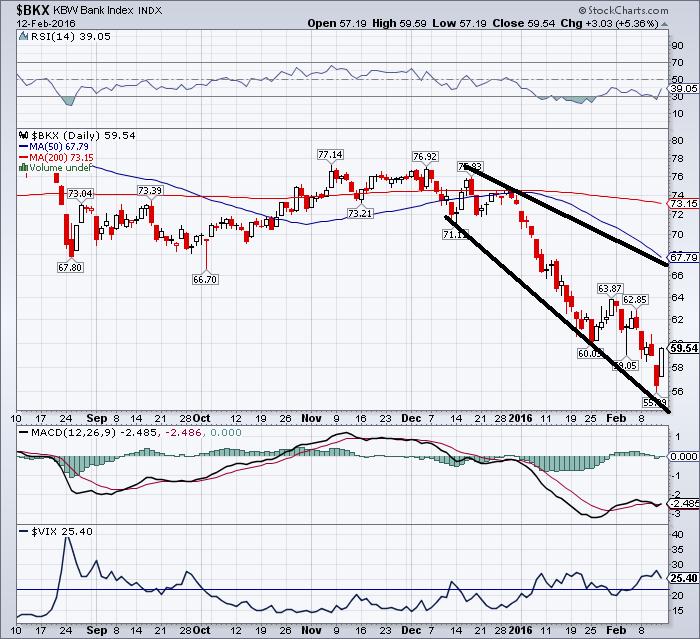Click the Close 59.54 header value
Viewport: 700px width, 639px height.
click(x=524, y=23)
